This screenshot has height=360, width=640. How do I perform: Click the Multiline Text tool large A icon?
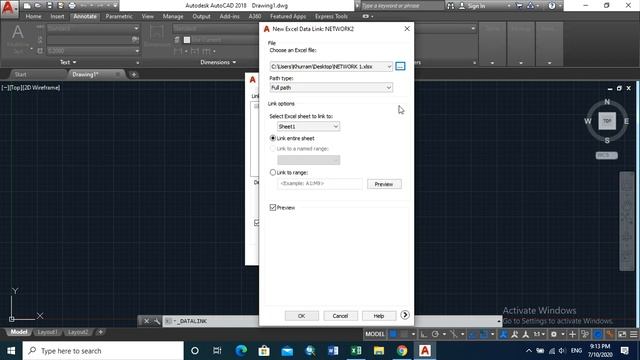(x=18, y=33)
